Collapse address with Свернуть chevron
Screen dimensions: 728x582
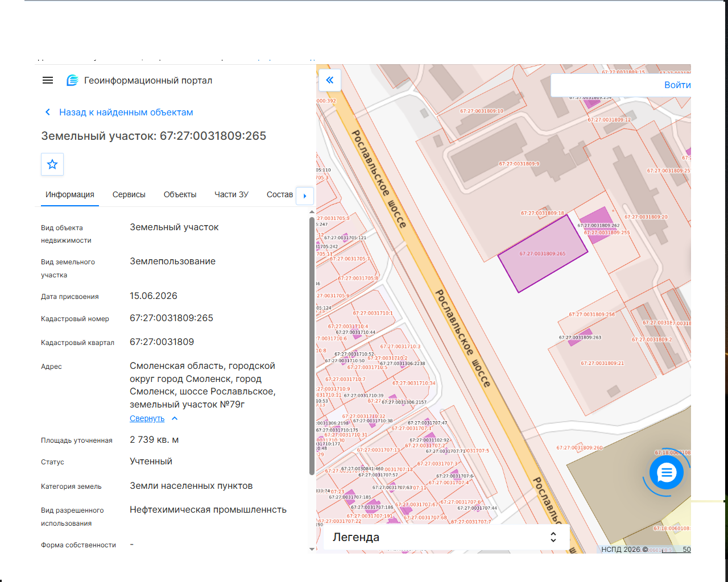coord(175,418)
